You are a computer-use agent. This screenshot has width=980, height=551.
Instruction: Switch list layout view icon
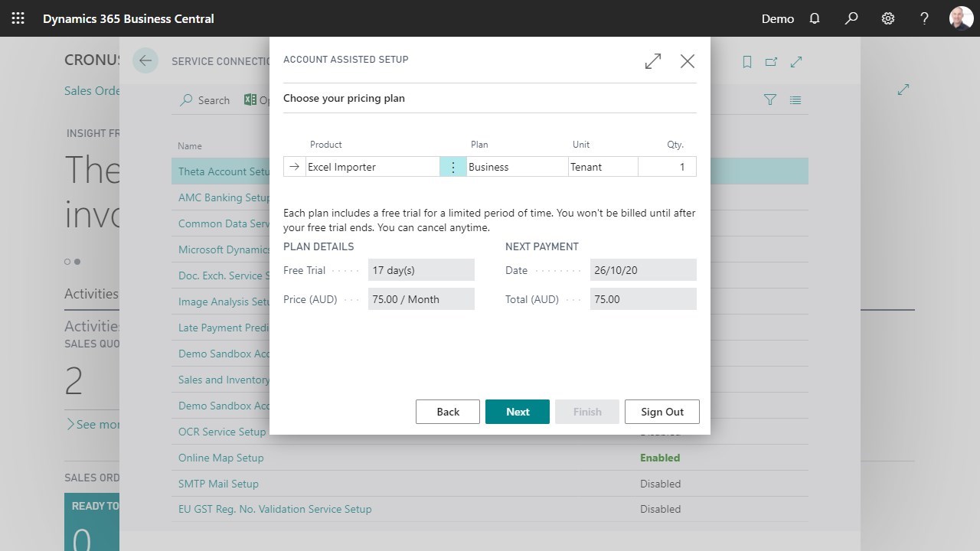coord(795,99)
